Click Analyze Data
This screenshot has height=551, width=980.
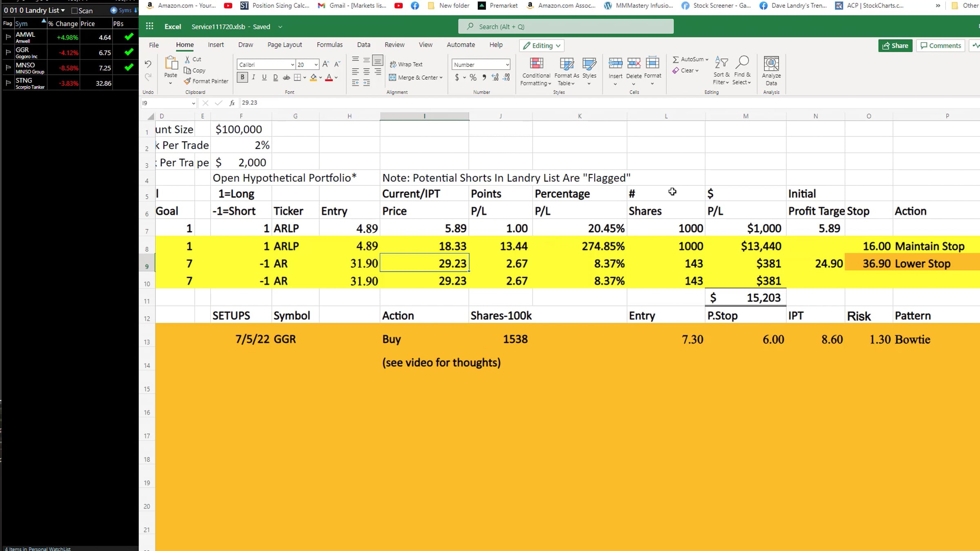click(x=771, y=71)
